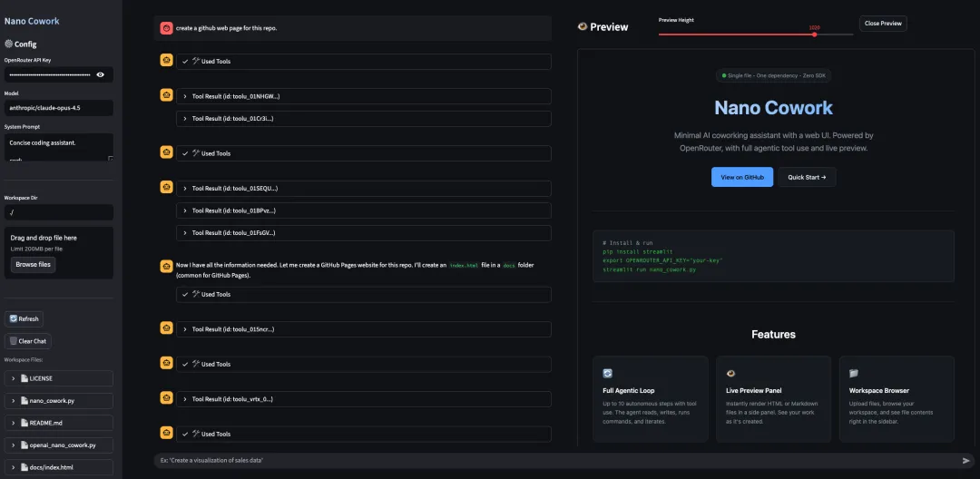Click the 'export OPENROUTER_API_KEY' code line

[x=662, y=260]
